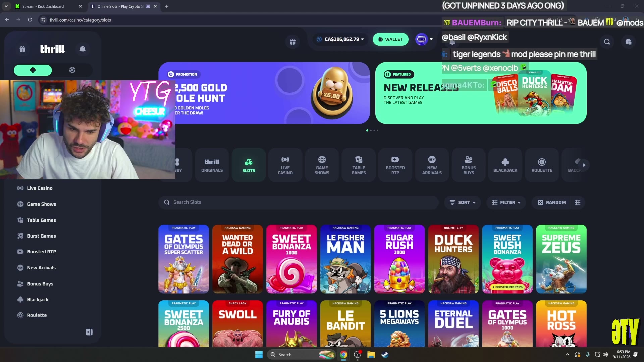
Task: Open the notifications bell in sidebar
Action: tap(83, 49)
